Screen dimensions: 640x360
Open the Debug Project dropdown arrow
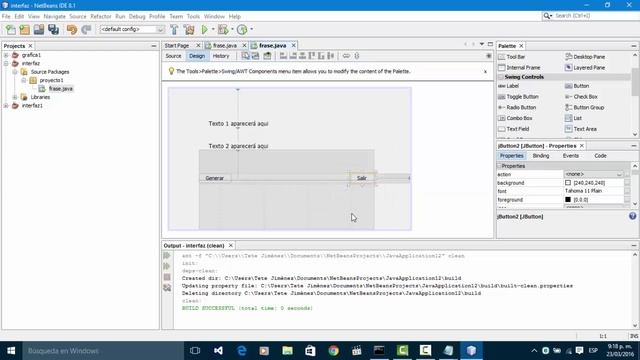232,29
